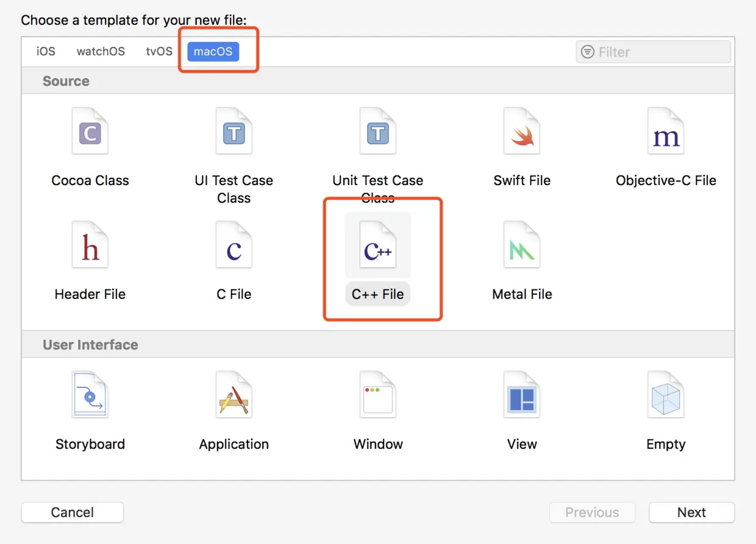This screenshot has height=544, width=756.
Task: Choose the UI Test Case Class icon
Action: tap(234, 131)
